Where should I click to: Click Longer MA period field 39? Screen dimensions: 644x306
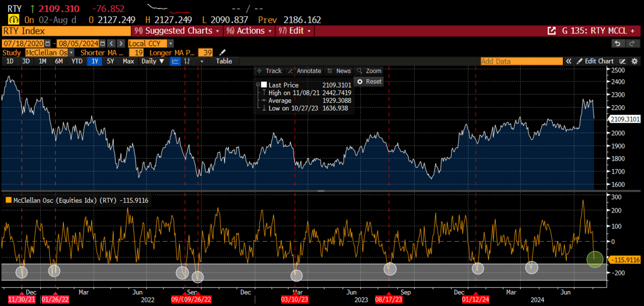(206, 52)
